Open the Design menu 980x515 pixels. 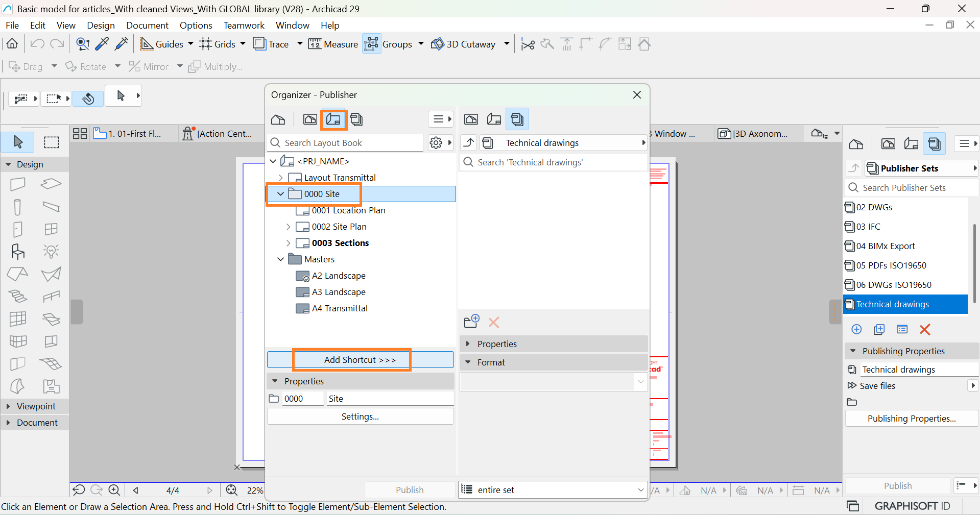[x=101, y=25]
